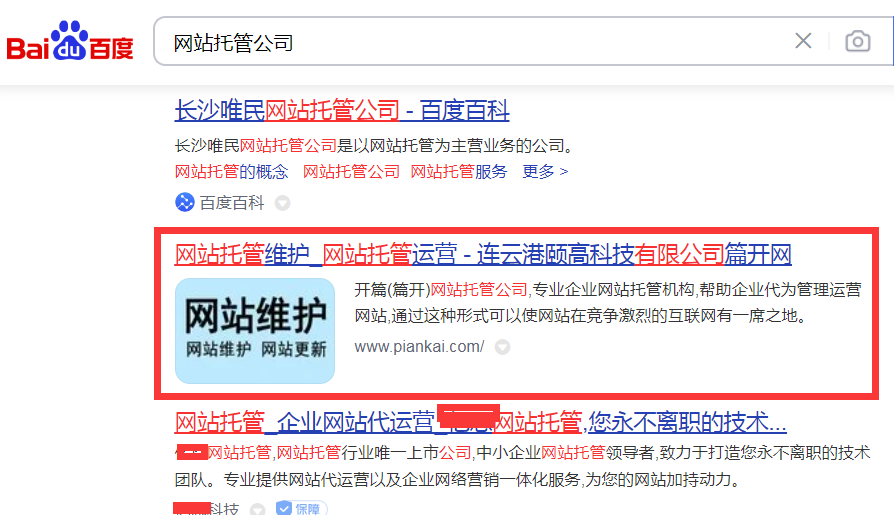The width and height of the screenshot is (894, 515).
Task: Click snippet text 开篇(篇开)网站托管公司,专业企业网站托管机构
Action: click(524, 290)
